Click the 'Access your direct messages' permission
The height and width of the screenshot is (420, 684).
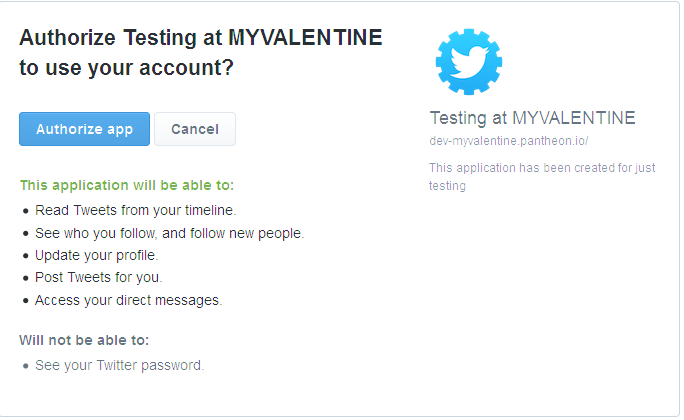point(129,300)
